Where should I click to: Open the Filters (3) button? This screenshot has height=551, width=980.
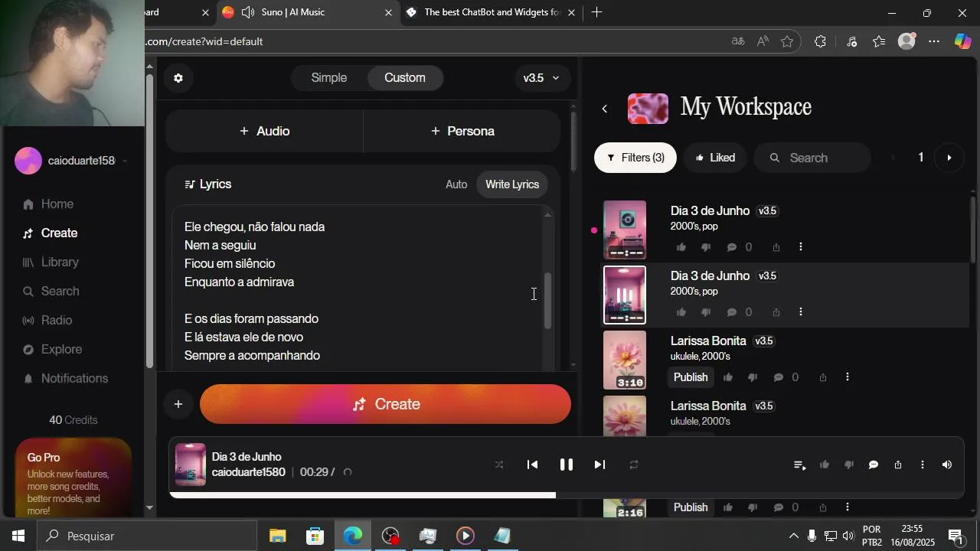point(635,158)
